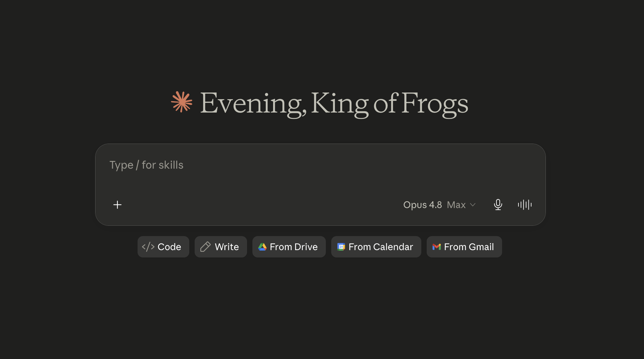644x359 pixels.
Task: Click the pencil icon beside Write
Action: pyautogui.click(x=205, y=247)
